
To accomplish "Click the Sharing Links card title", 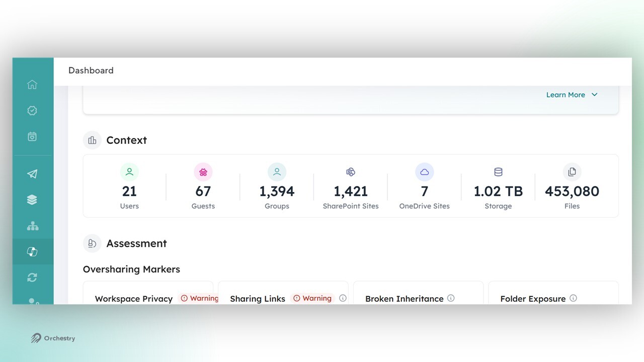I will [258, 299].
